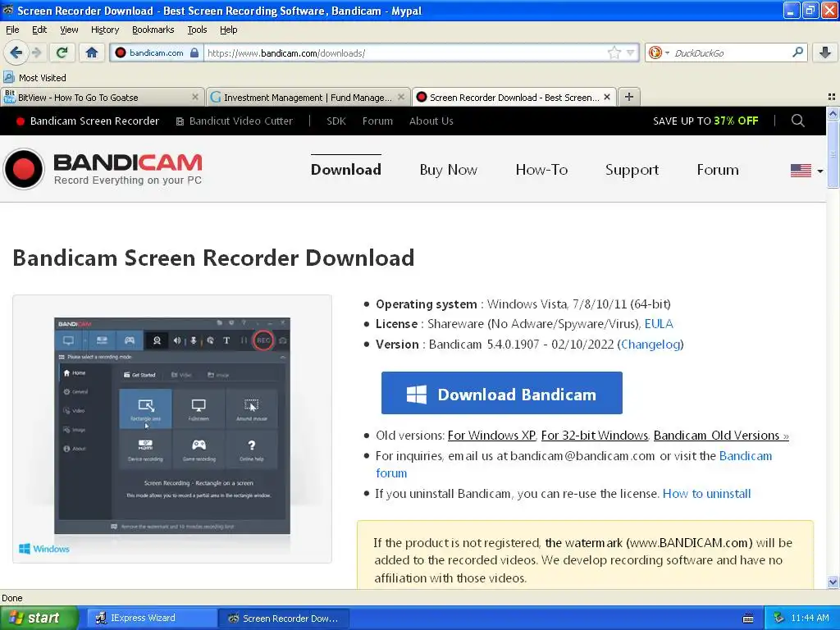Open a new tab with plus button
The width and height of the screenshot is (840, 630).
pos(629,97)
